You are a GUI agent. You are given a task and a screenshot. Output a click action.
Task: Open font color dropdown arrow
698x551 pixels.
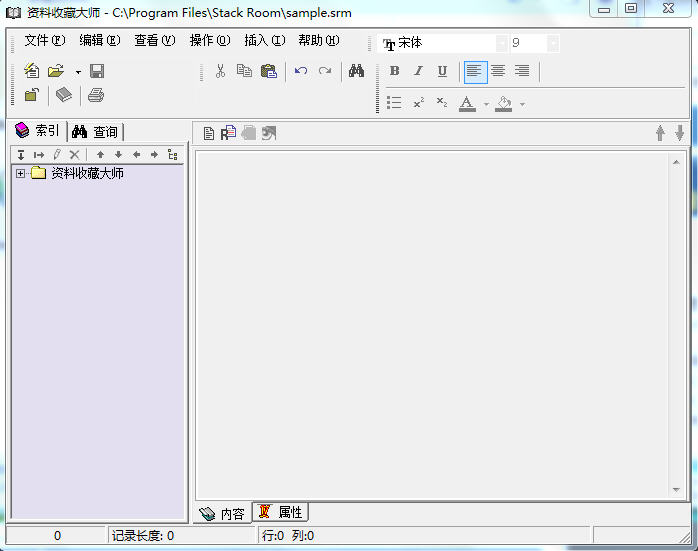[486, 104]
